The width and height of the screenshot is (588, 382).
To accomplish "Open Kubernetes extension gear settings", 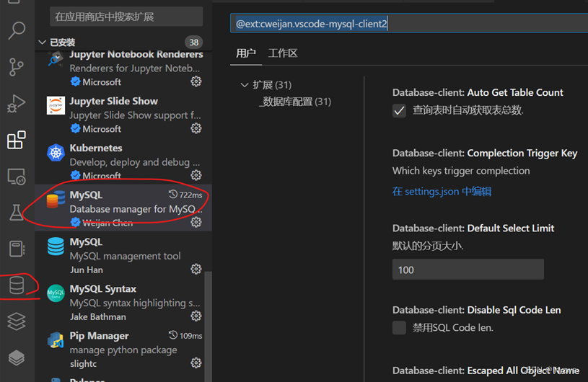I will [x=196, y=175].
